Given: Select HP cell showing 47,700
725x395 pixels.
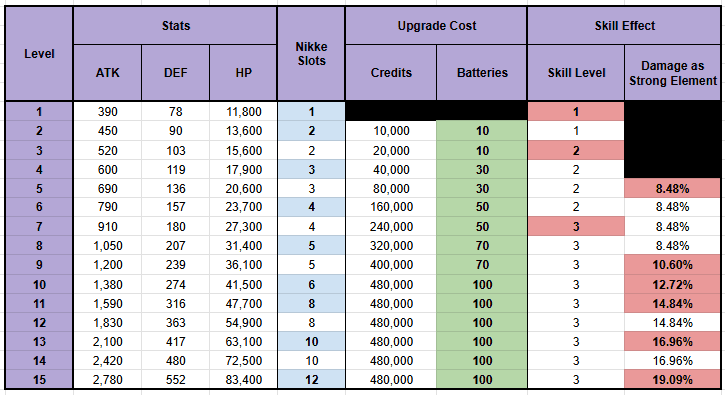Looking at the screenshot, I should coord(243,303).
